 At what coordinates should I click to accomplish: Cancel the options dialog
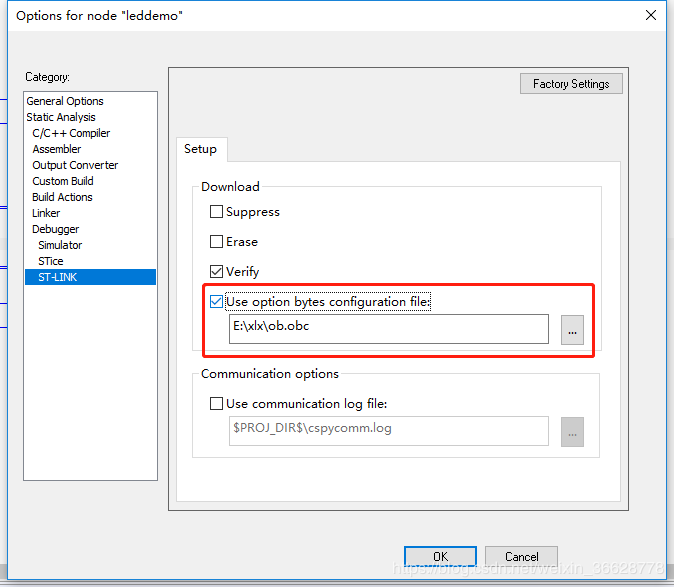(521, 556)
